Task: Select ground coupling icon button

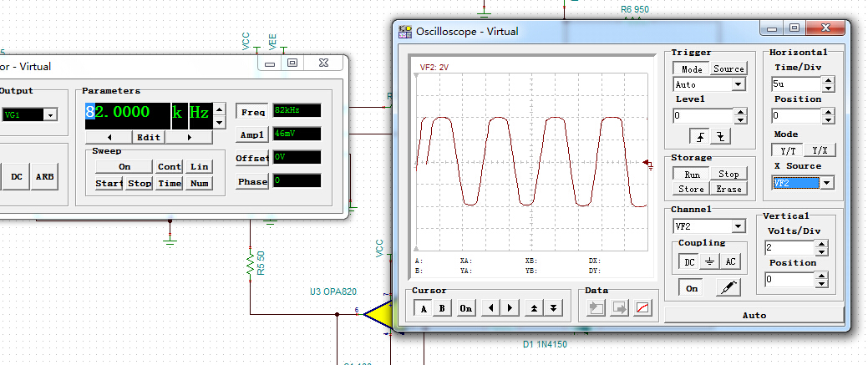Action: pos(709,262)
